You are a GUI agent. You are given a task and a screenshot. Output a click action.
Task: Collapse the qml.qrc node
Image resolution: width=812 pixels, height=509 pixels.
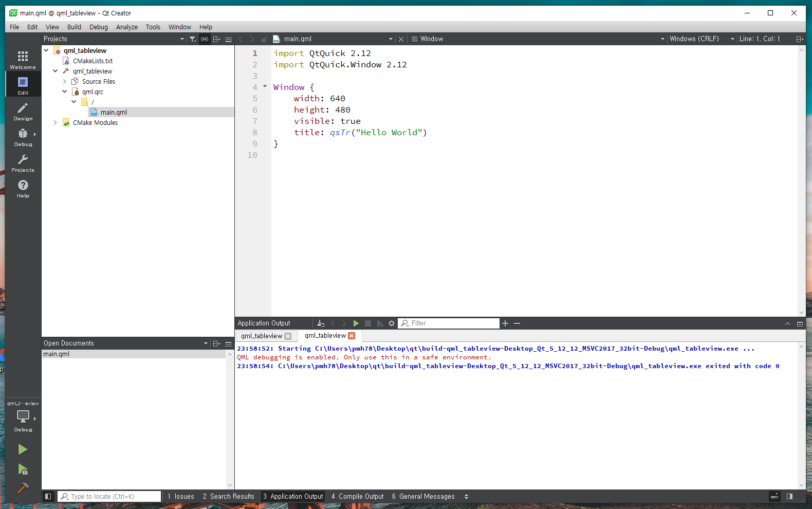65,92
